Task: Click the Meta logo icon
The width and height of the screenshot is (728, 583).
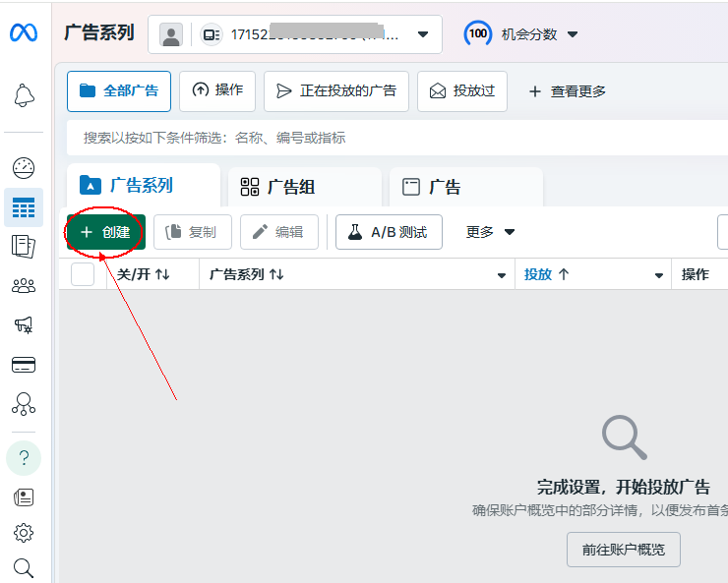Action: coord(24,33)
